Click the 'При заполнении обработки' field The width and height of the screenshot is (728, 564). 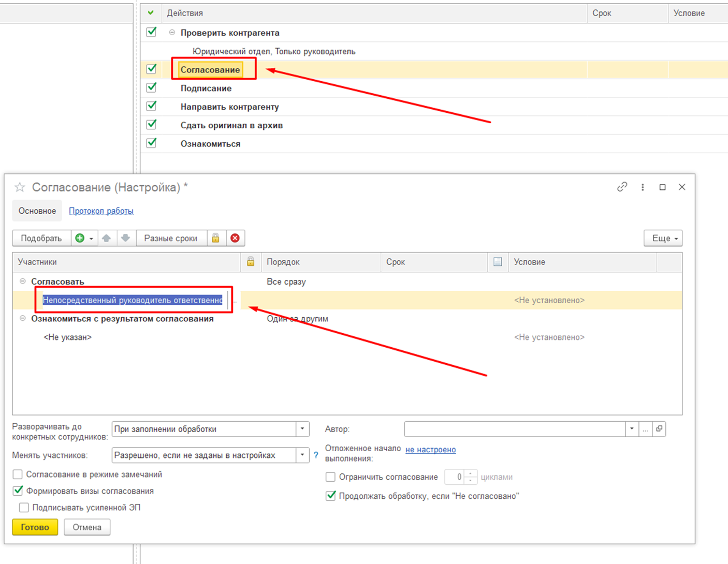point(204,429)
